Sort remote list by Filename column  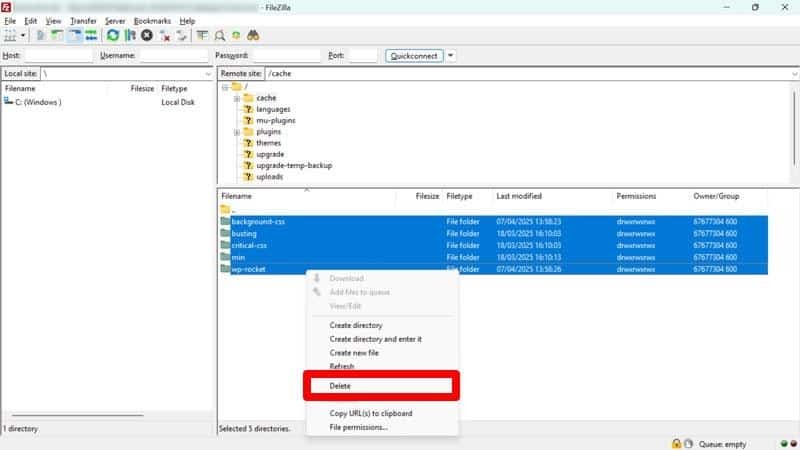(x=306, y=196)
